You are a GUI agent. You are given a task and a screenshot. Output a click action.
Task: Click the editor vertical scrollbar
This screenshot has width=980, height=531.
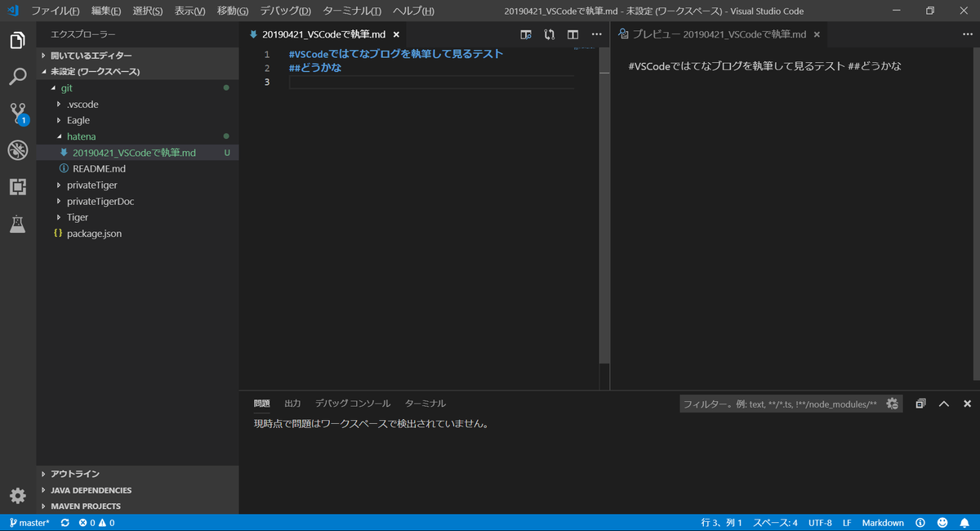click(x=604, y=204)
